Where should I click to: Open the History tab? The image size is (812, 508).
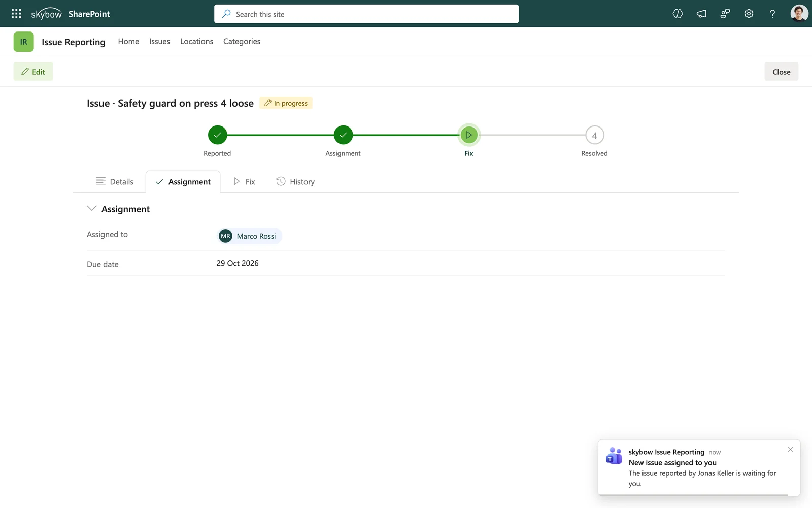[x=295, y=182]
